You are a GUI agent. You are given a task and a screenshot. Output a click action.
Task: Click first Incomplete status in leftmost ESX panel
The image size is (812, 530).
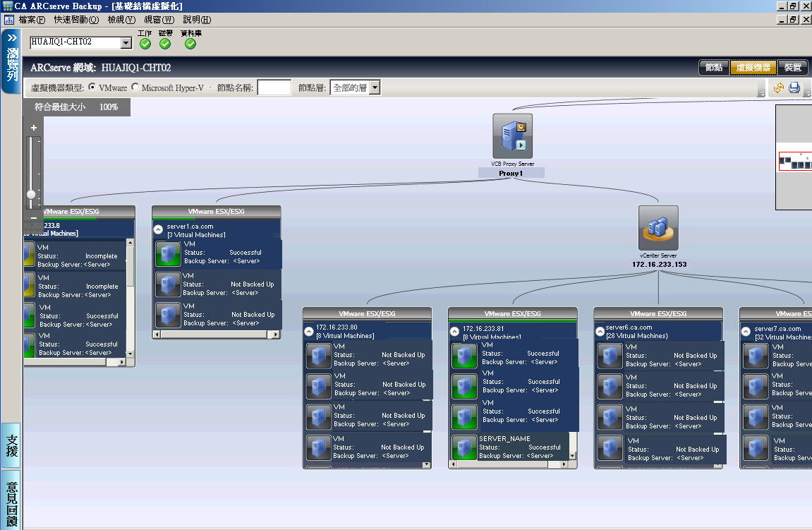[102, 256]
